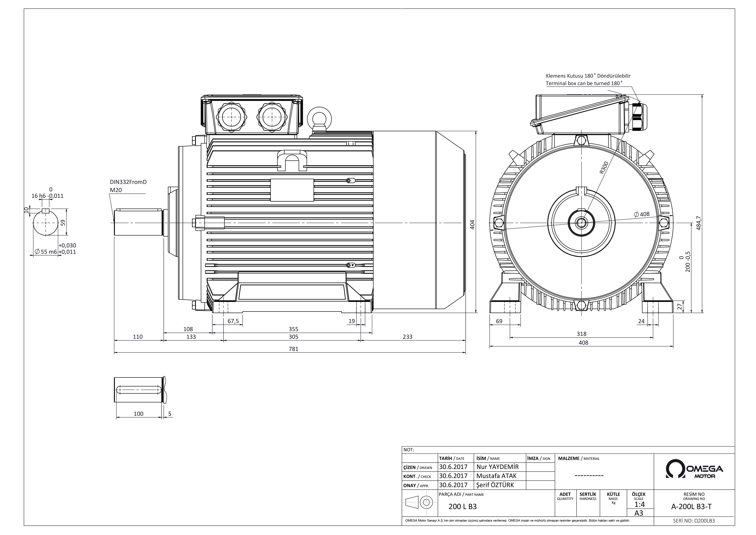Click the total height dimension 484,7
This screenshot has width=756, height=535.
pyautogui.click(x=699, y=223)
